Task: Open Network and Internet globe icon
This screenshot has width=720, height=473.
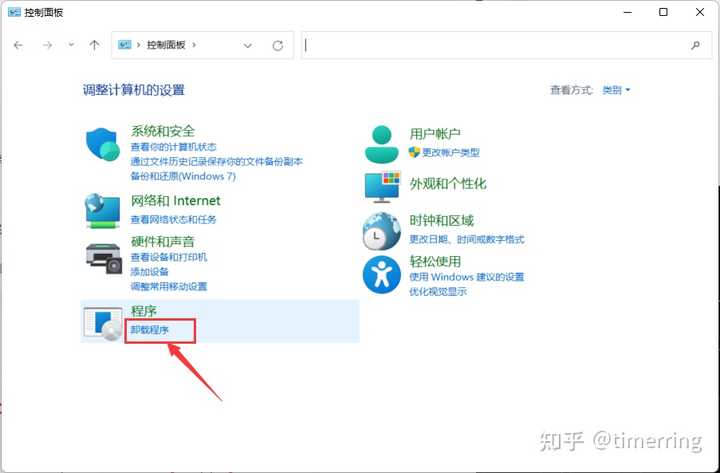Action: coord(103,211)
